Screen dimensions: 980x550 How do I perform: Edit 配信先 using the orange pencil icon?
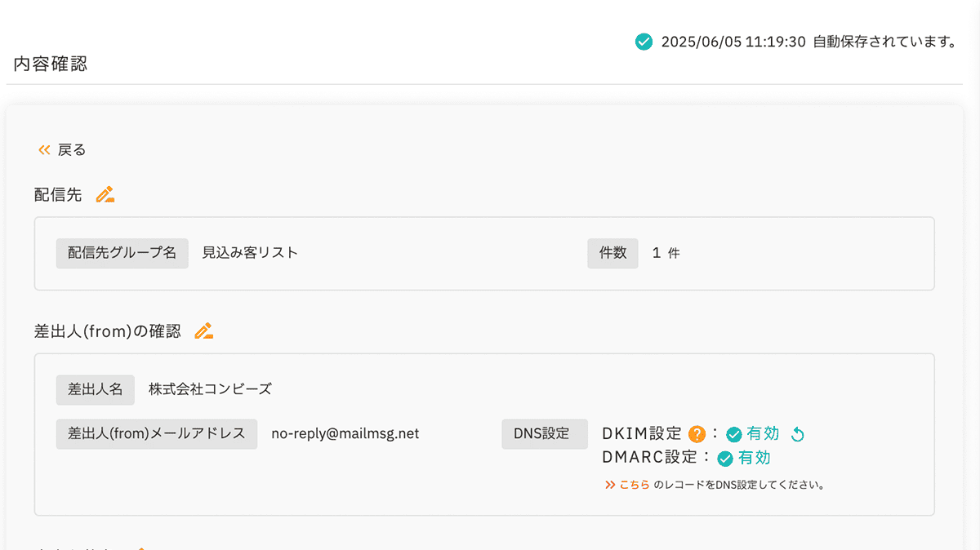(x=104, y=193)
